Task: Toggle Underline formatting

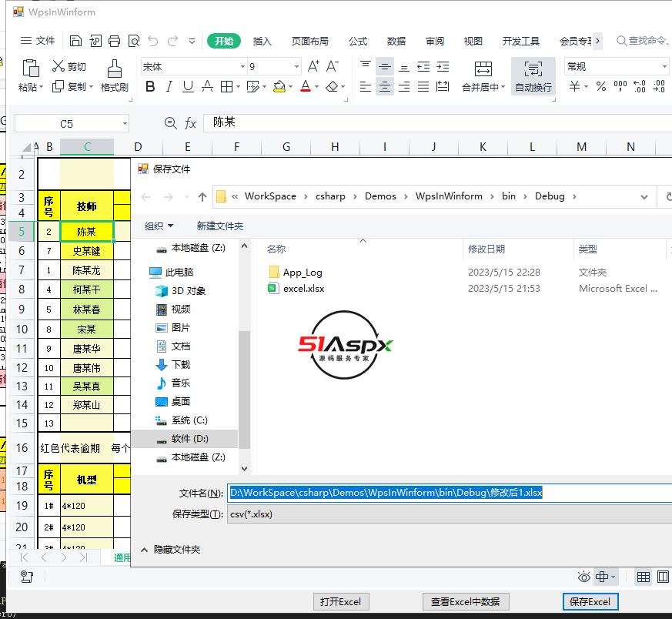Action: pyautogui.click(x=188, y=86)
